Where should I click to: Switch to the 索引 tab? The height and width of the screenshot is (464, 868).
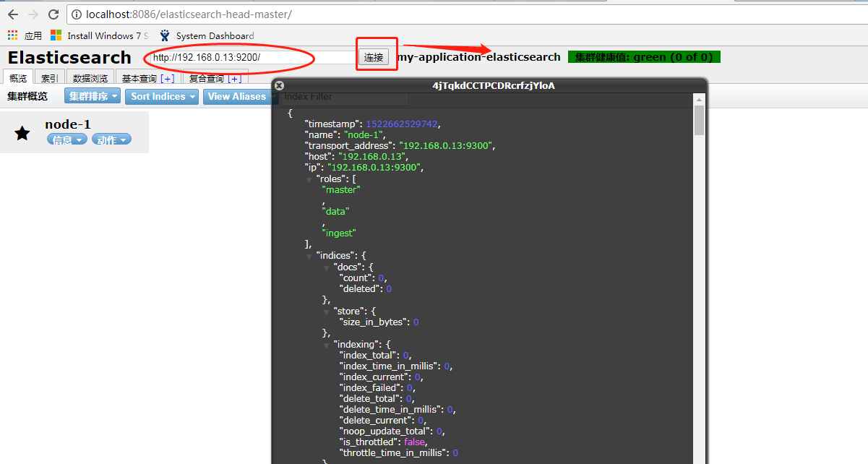(50, 78)
